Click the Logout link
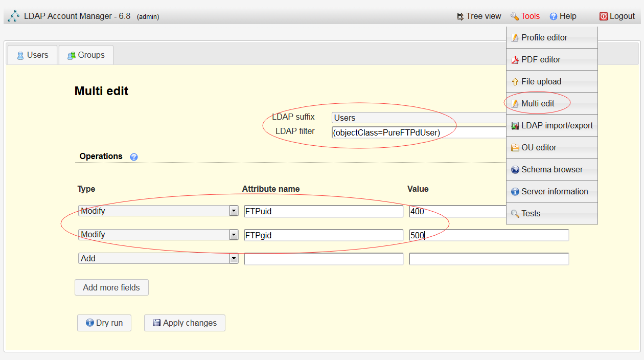Viewport: 644px width, 360px height. pos(617,16)
